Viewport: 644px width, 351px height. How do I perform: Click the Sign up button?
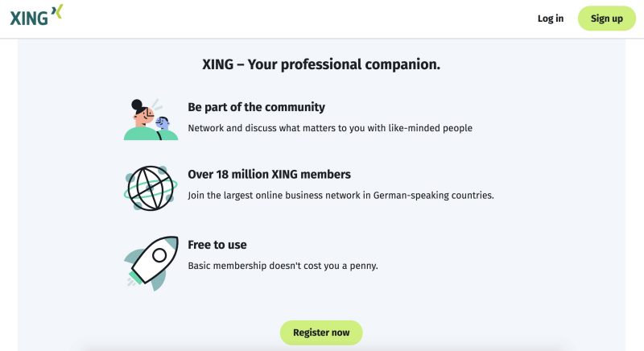(x=607, y=19)
